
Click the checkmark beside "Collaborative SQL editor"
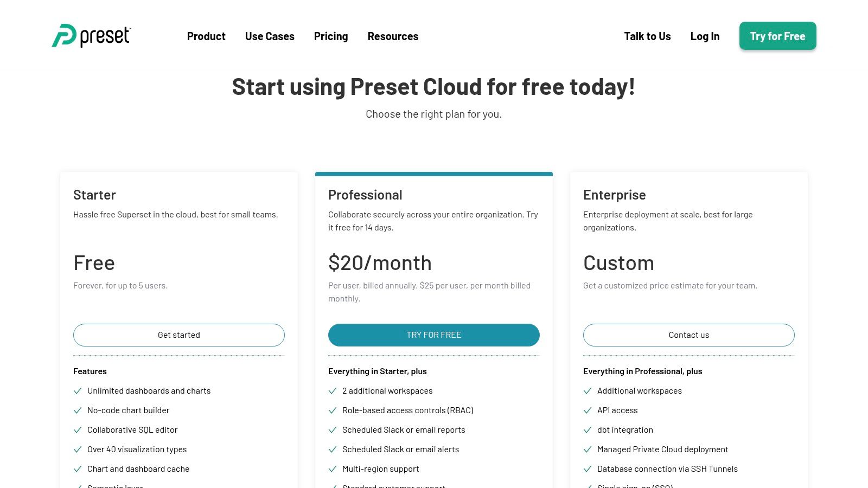[x=78, y=430]
